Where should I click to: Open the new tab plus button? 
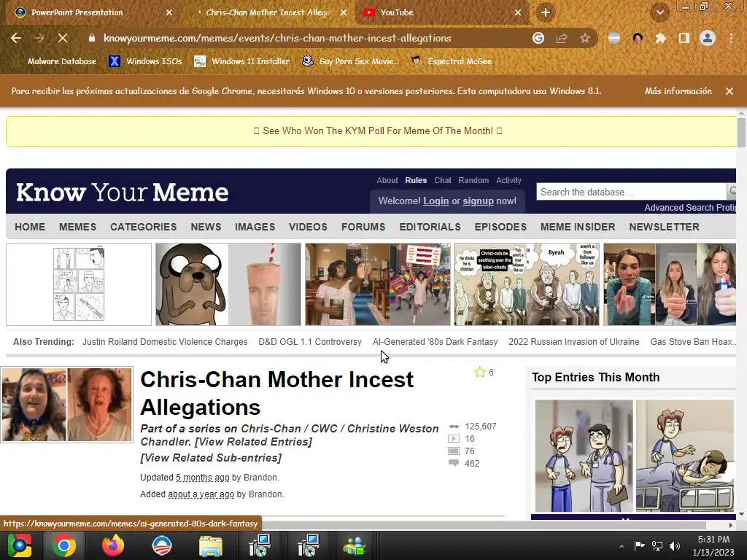pyautogui.click(x=546, y=12)
